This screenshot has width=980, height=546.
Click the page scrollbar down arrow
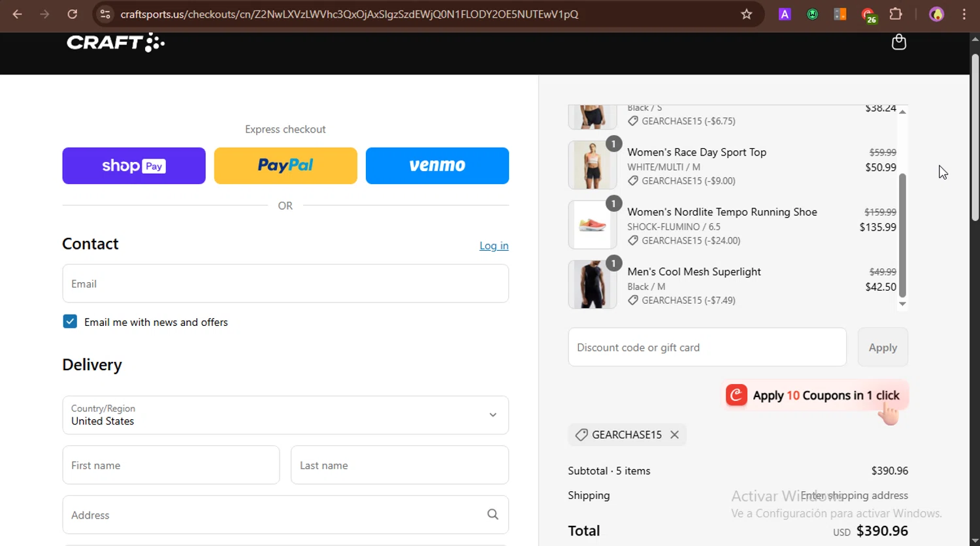point(975,541)
